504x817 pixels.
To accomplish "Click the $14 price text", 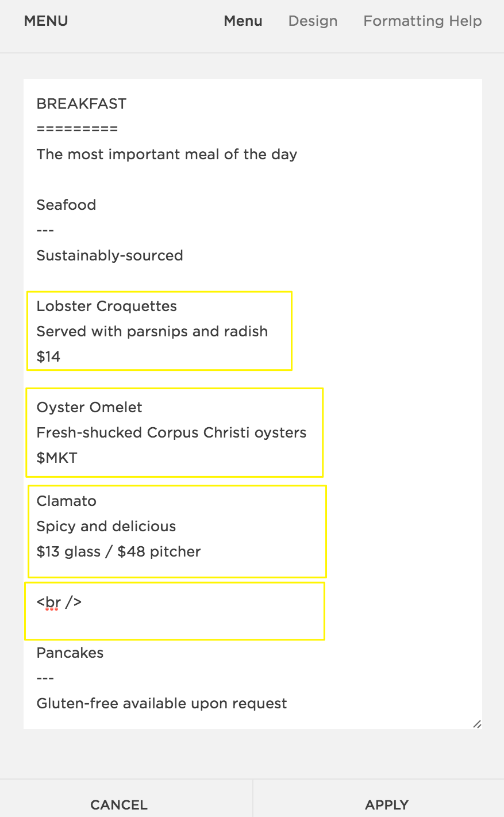I will 49,356.
